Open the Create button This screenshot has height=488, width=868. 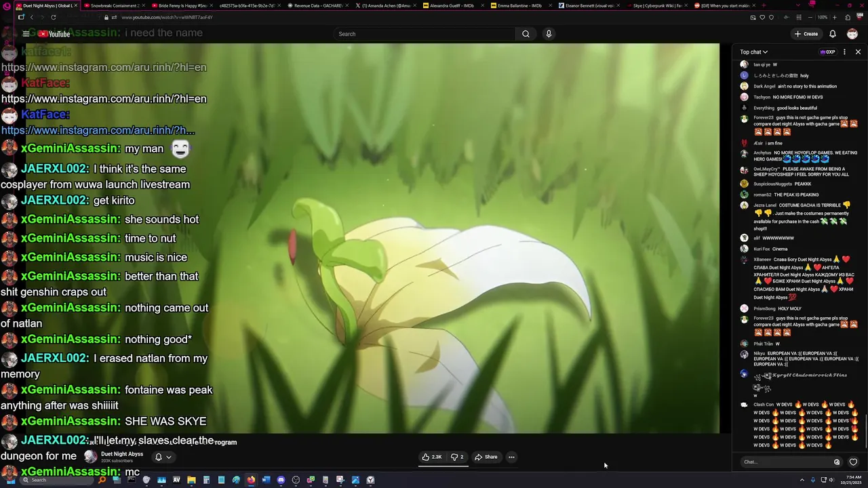click(x=806, y=34)
